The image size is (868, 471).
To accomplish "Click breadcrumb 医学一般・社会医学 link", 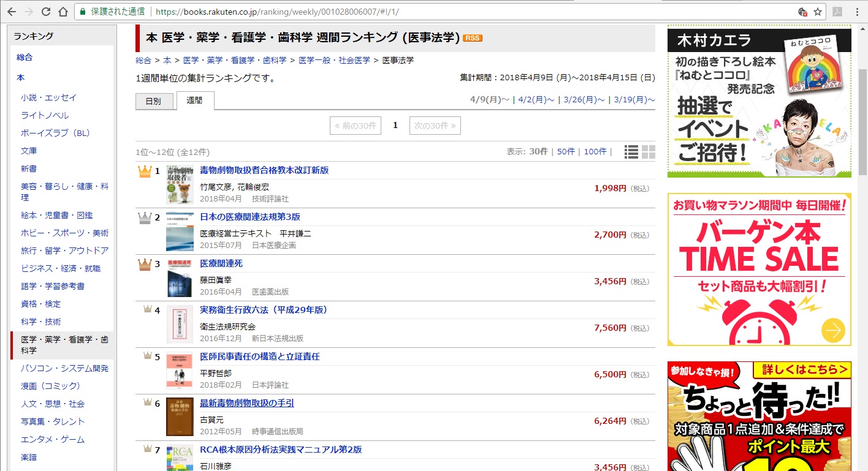I will tap(334, 60).
